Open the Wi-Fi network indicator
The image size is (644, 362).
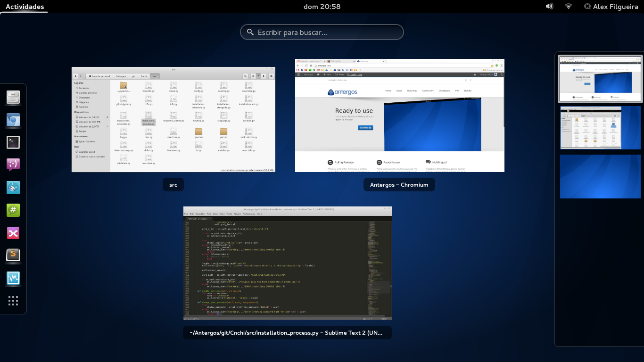[569, 6]
